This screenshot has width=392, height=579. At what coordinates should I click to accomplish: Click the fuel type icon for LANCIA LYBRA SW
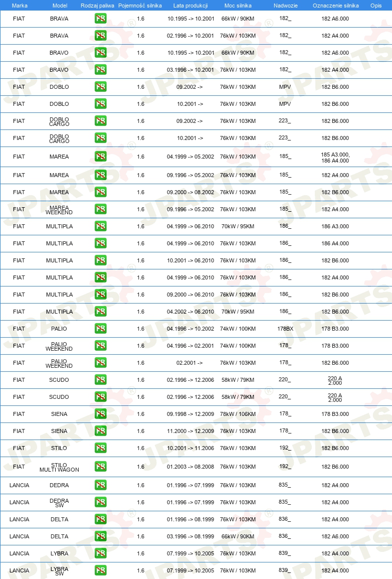pos(100,570)
